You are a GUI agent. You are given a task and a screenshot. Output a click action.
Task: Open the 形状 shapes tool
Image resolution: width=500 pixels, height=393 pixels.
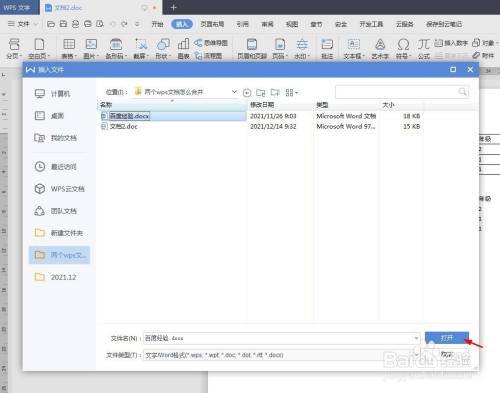tap(163, 49)
